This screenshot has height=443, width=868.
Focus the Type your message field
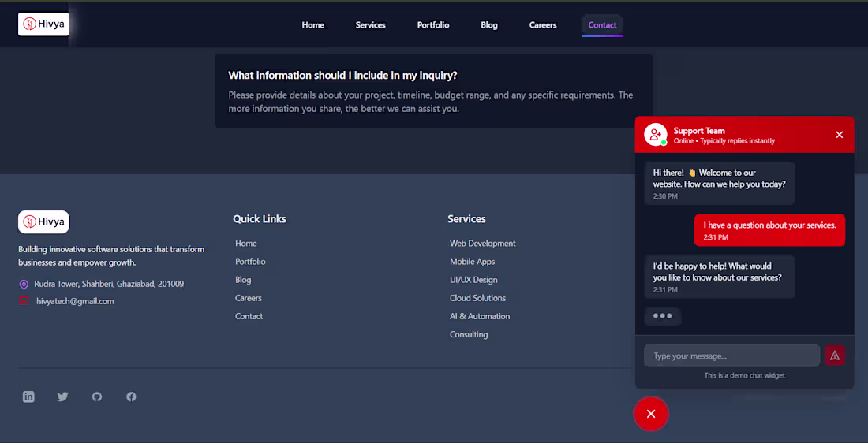click(x=731, y=356)
